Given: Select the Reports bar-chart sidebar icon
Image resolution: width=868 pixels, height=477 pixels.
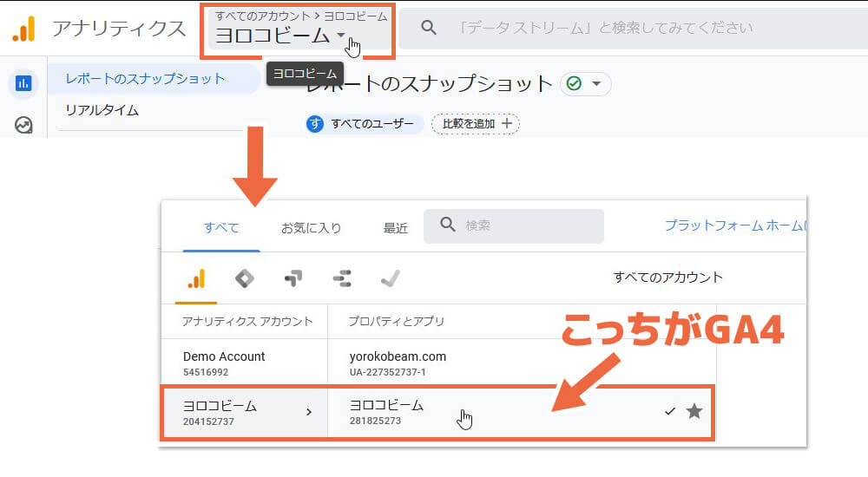Looking at the screenshot, I should 23,83.
